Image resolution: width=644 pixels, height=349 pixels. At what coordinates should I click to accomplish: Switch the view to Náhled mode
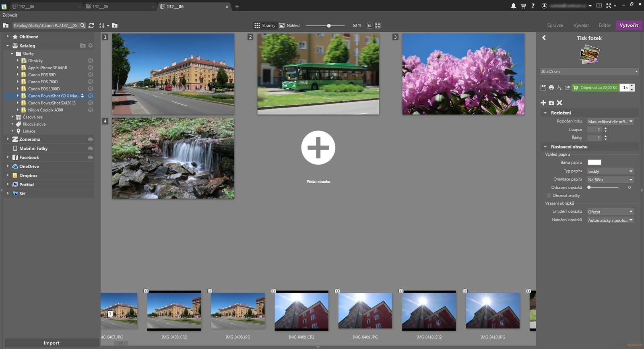pos(289,25)
